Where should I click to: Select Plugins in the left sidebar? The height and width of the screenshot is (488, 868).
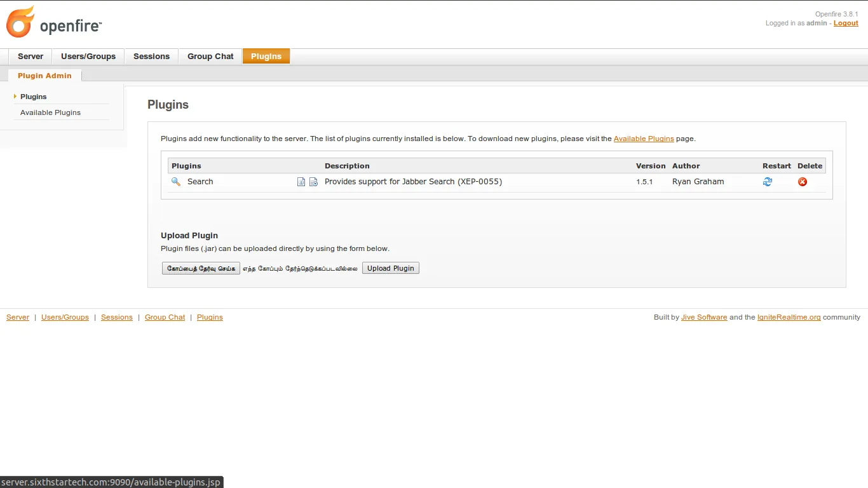click(x=34, y=97)
